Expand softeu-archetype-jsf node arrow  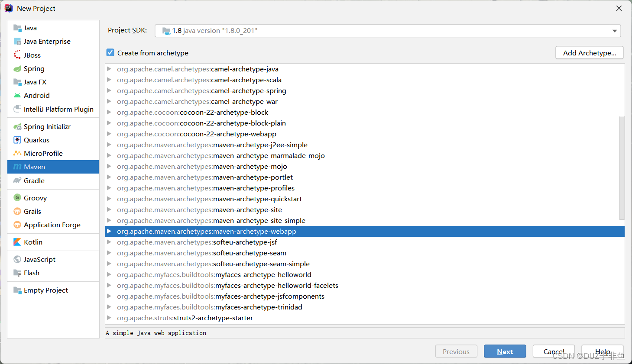109,242
